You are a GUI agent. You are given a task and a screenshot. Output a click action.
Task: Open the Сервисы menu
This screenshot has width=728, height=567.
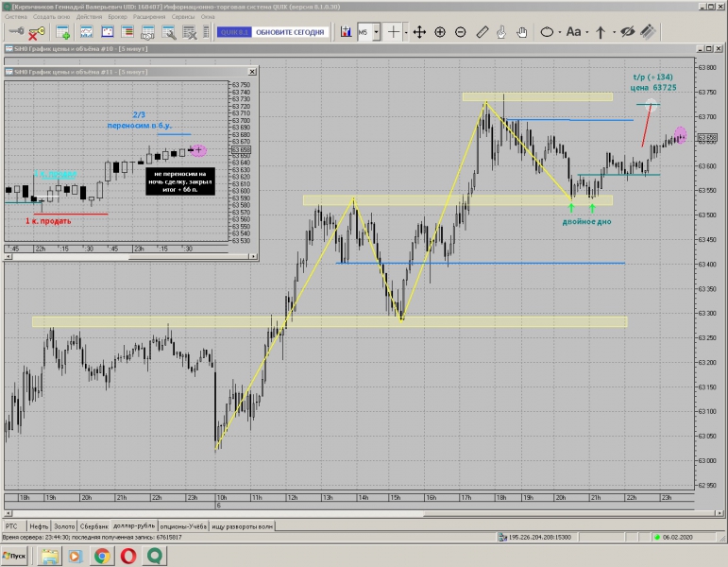[x=183, y=17]
